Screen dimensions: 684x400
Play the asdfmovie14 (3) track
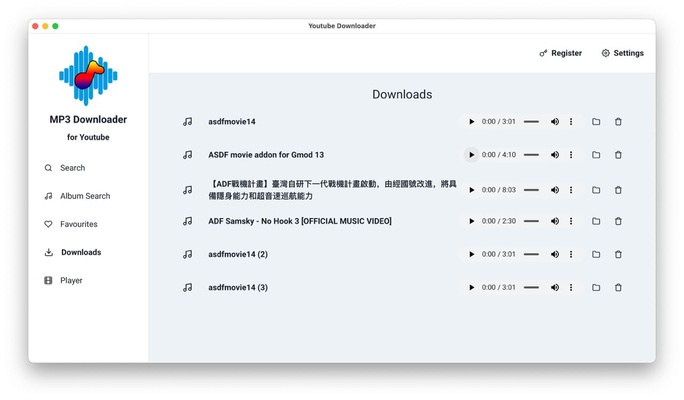tap(471, 287)
